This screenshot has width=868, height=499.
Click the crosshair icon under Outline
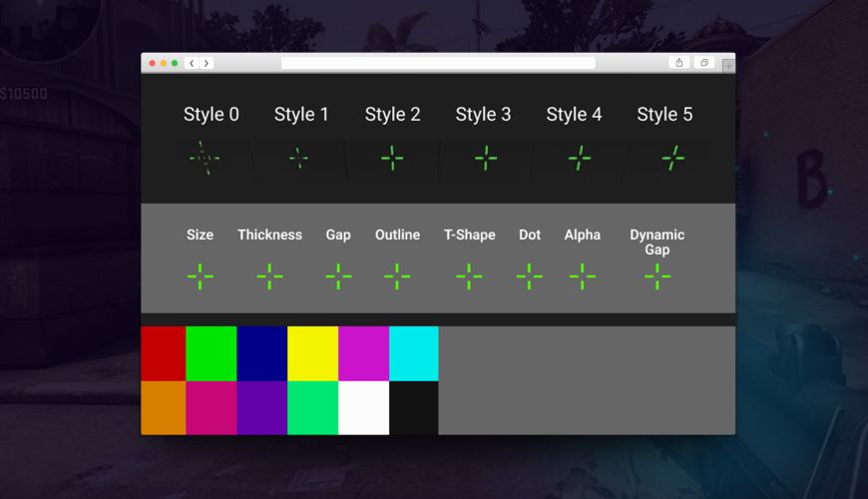397,276
